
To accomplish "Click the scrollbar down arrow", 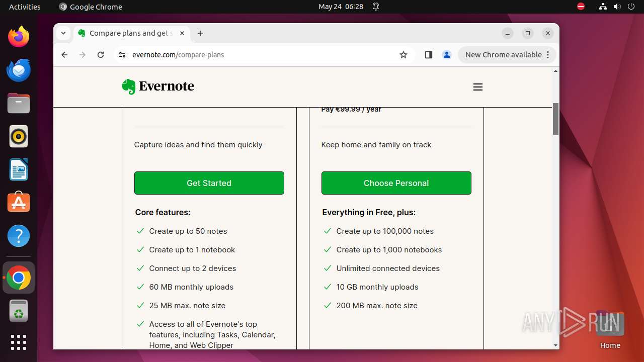I will 555,345.
